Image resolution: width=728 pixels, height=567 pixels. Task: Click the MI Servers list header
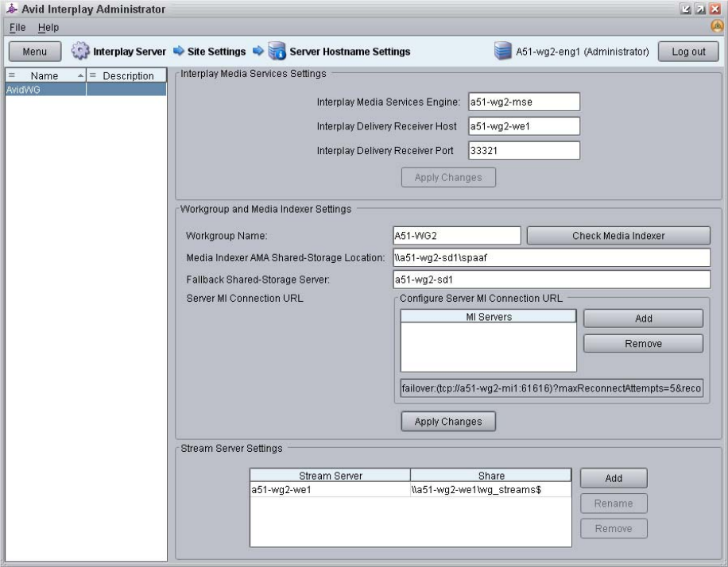(x=489, y=316)
